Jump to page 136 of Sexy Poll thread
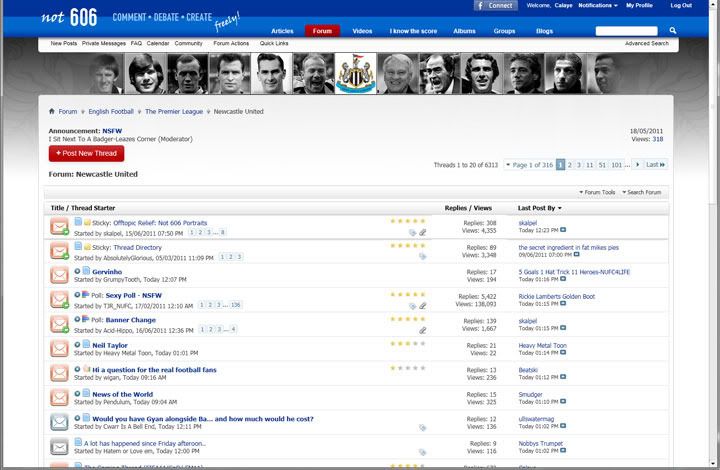This screenshot has width=720, height=470. [236, 305]
